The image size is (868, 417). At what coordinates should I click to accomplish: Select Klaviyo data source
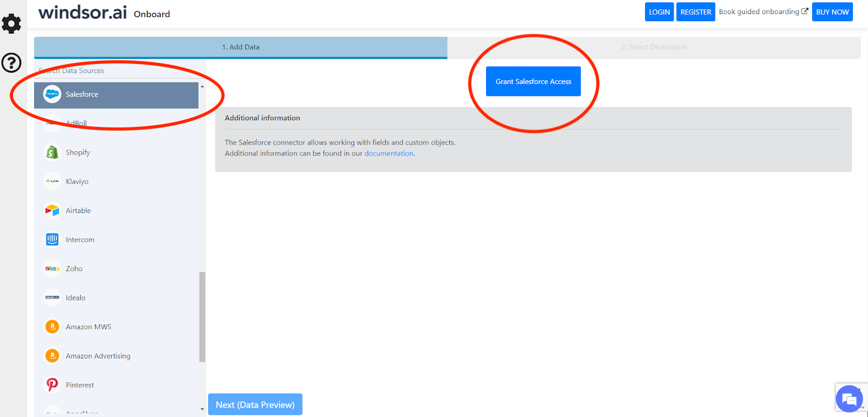(x=116, y=181)
